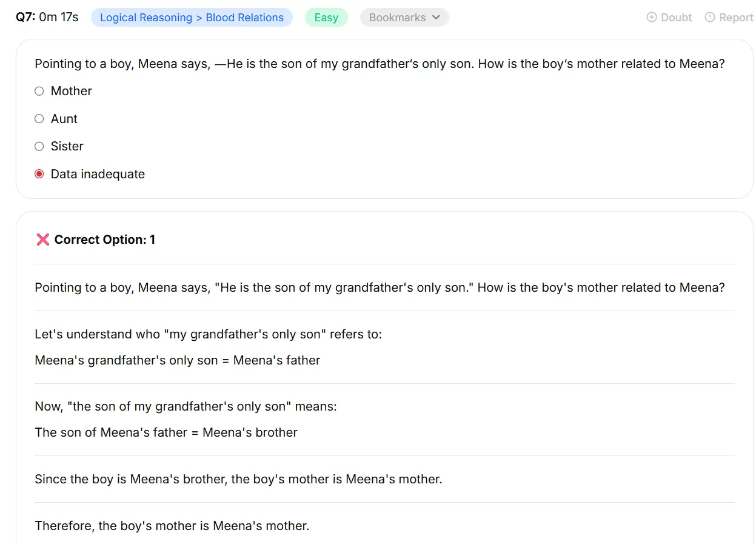Click the Aunt answer label text
This screenshot has width=756, height=544.
tap(64, 119)
